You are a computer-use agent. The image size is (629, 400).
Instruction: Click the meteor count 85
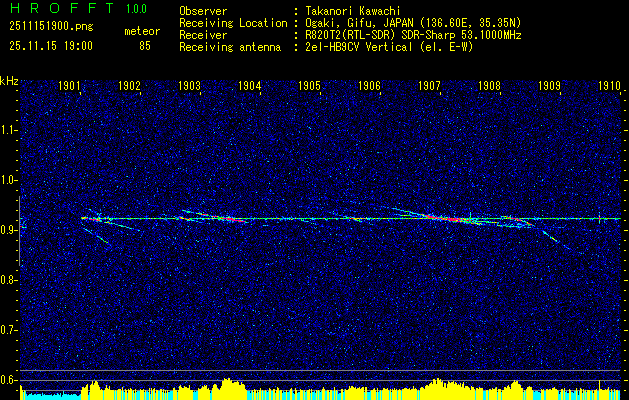(x=145, y=46)
